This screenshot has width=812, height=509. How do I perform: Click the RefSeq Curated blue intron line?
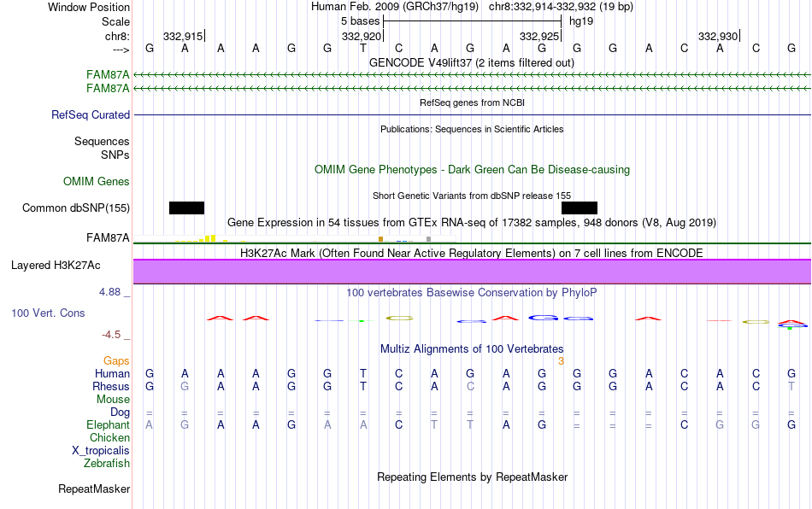(472, 114)
